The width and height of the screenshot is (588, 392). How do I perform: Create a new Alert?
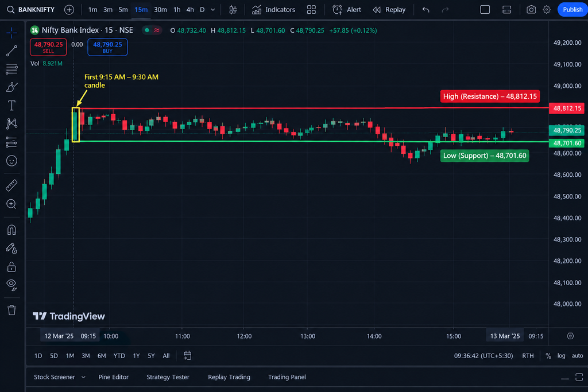(x=347, y=10)
